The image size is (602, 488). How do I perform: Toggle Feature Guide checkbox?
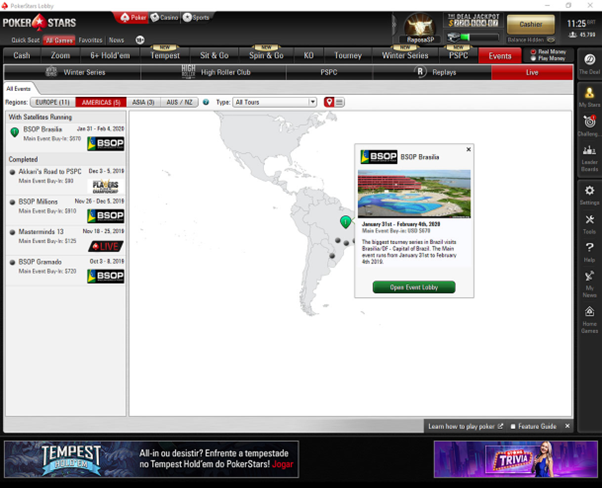coord(513,426)
